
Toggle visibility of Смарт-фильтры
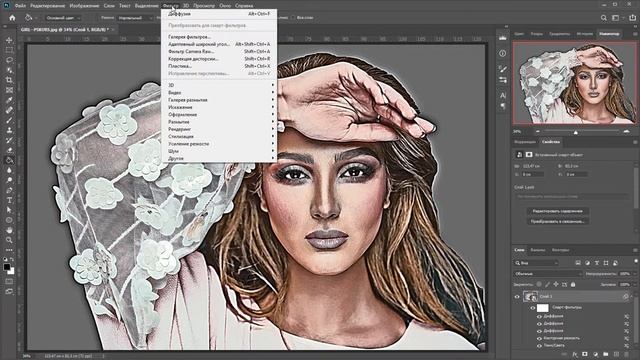coord(533,308)
